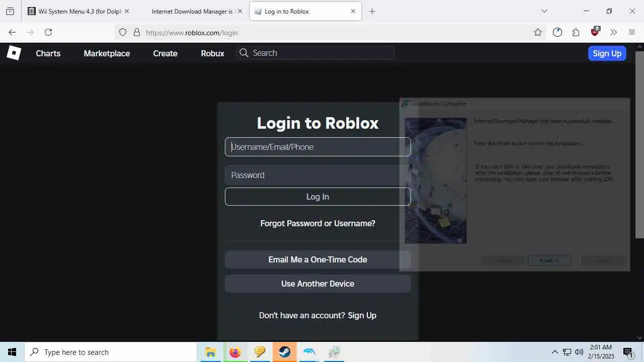Close the Internet Download Manager tab
The height and width of the screenshot is (362, 644).
point(239,11)
